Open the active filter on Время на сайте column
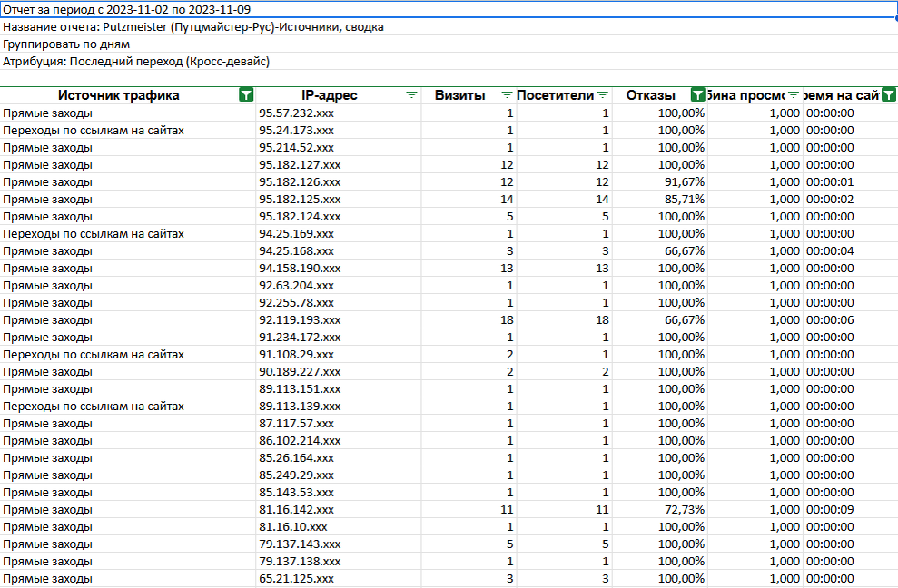 pyautogui.click(x=889, y=95)
